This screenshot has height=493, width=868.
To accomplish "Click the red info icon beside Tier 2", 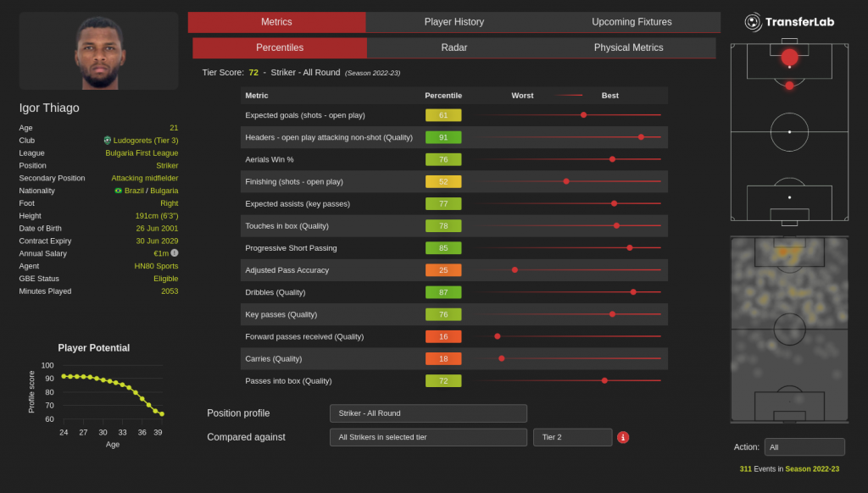I will [623, 437].
